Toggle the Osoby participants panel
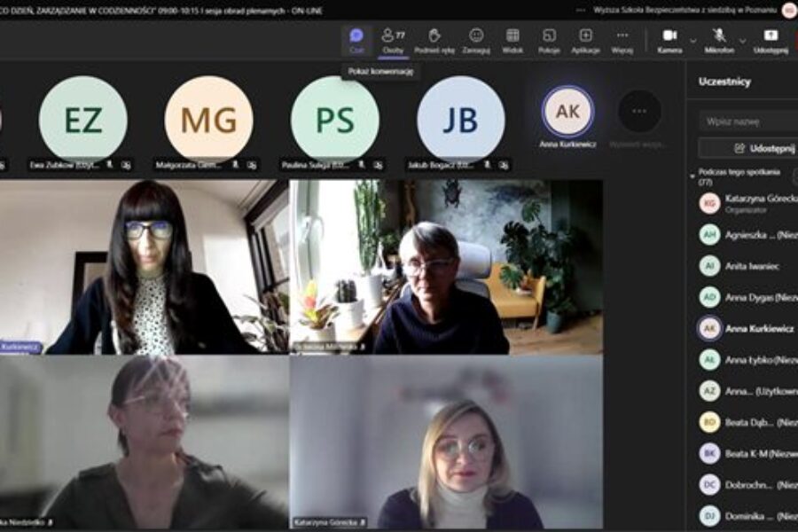 pos(393,41)
